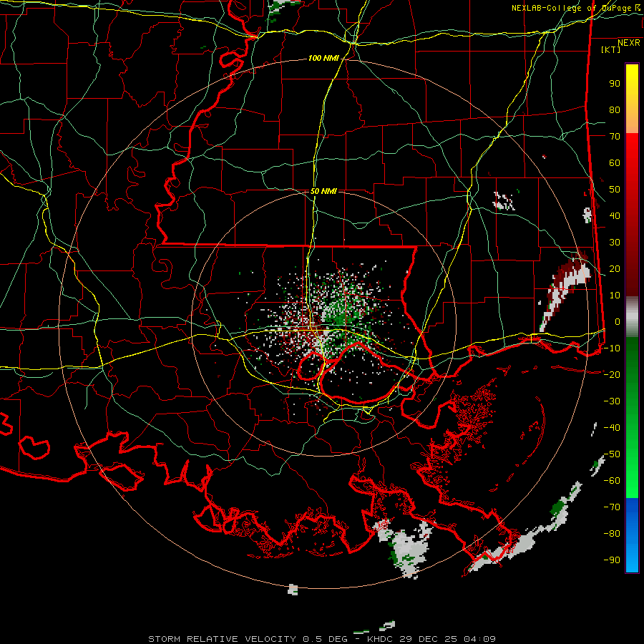Select the -20 scale value

(612, 375)
